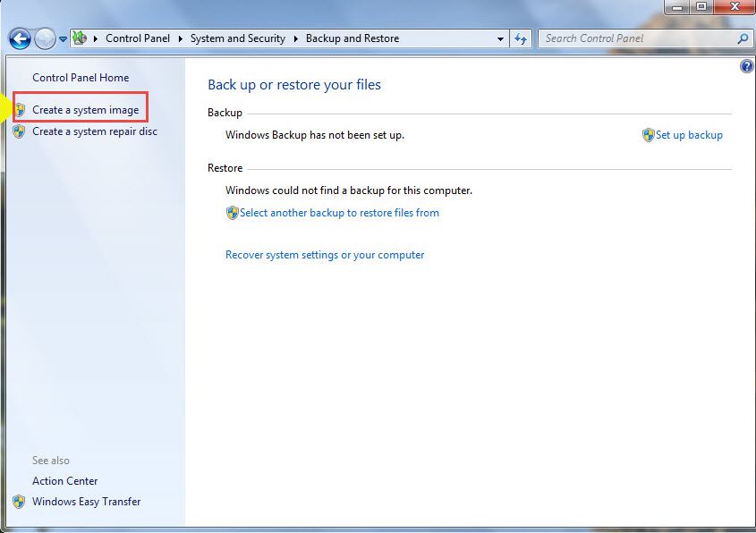Open the recent pages dropdown arrow

(64, 39)
